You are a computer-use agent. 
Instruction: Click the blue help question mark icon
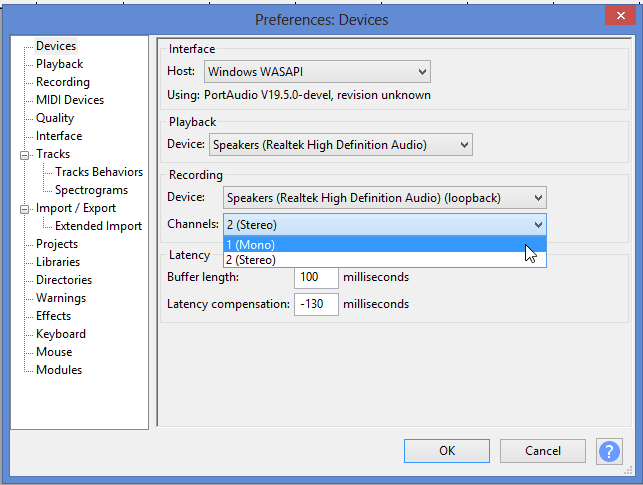pyautogui.click(x=609, y=451)
